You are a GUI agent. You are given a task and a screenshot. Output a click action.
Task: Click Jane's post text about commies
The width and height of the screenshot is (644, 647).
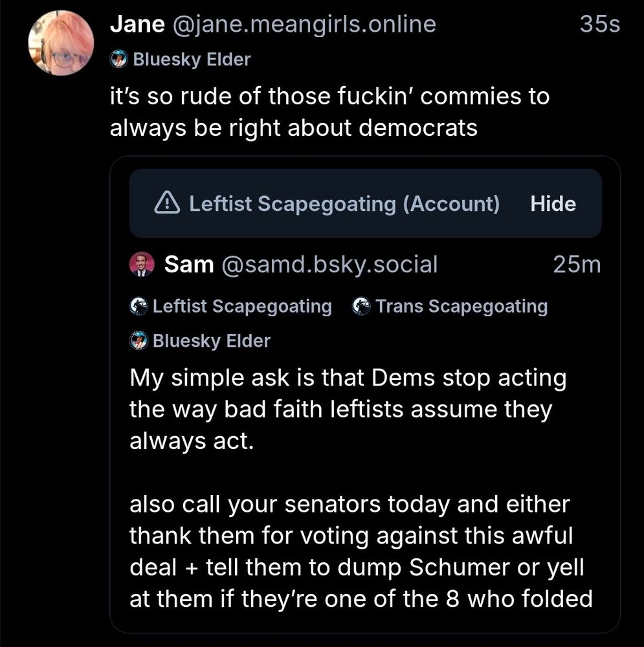(329, 112)
